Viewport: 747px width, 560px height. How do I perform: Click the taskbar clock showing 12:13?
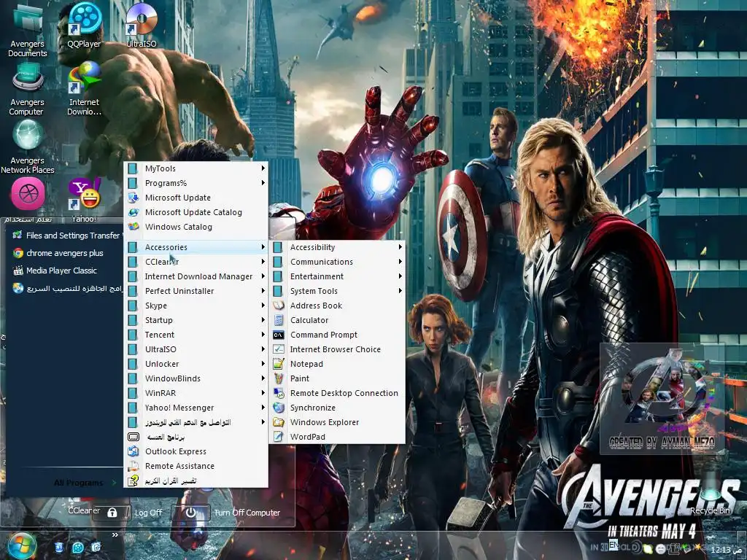click(721, 550)
